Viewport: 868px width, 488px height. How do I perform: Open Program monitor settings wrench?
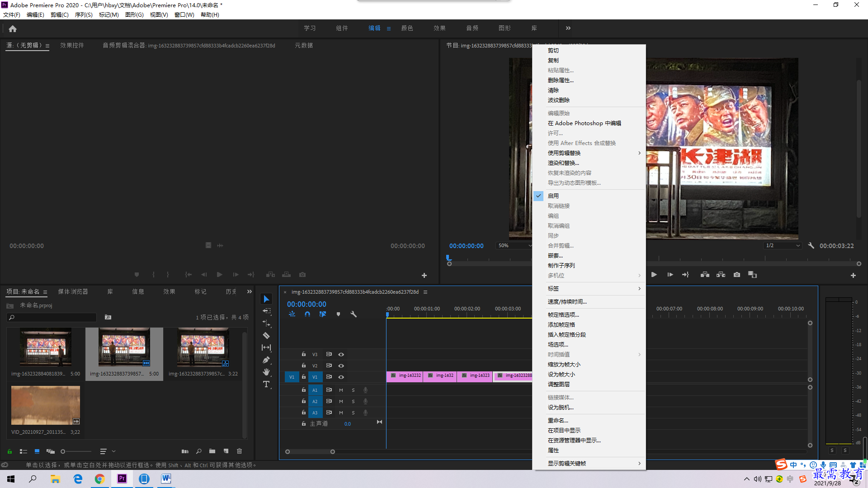tap(811, 246)
